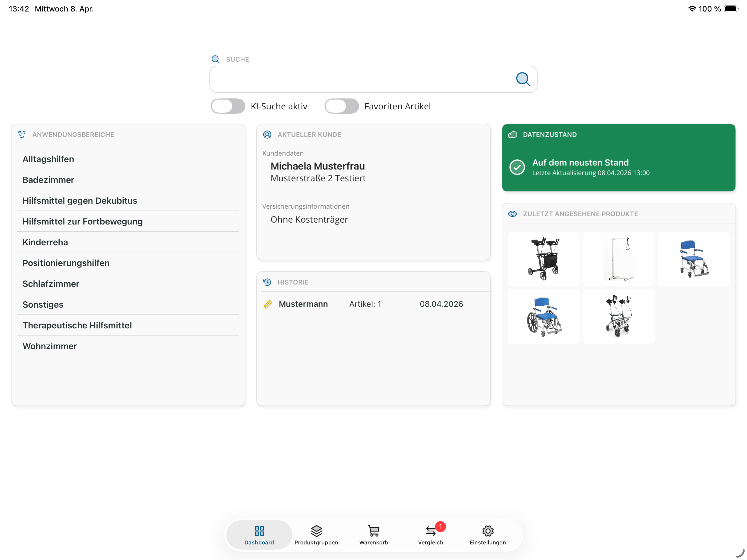747x560 pixels.
Task: Select Schlafzimmer category
Action: 128,284
